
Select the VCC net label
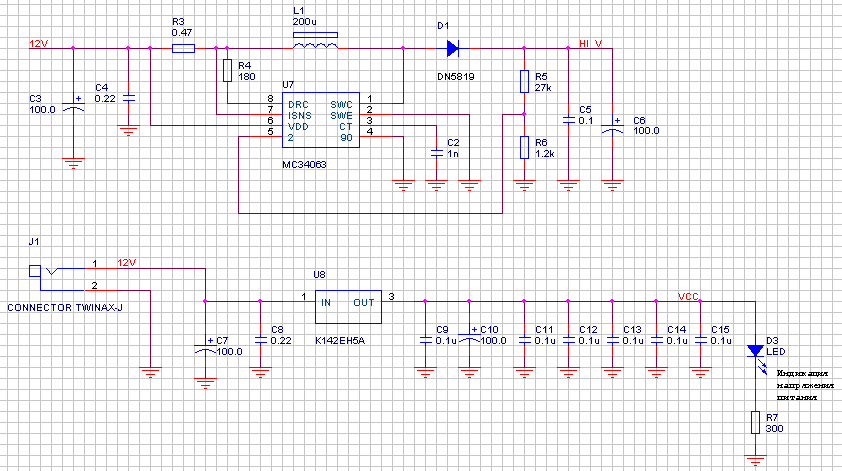point(688,297)
